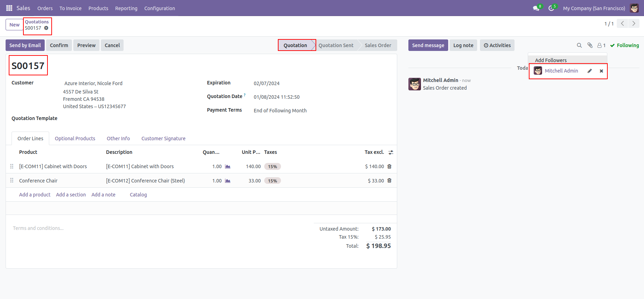Image resolution: width=644 pixels, height=299 pixels.
Task: Click Quotation Date help question mark
Action: click(x=245, y=95)
